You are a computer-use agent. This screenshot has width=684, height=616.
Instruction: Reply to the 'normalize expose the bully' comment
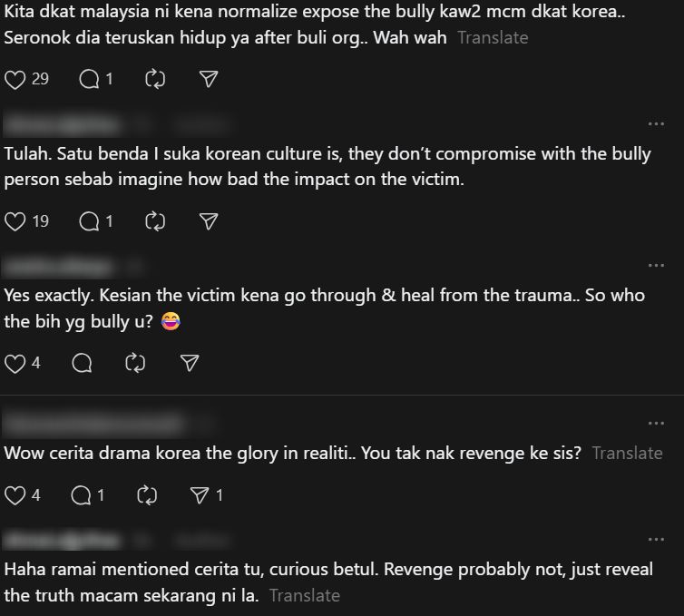coord(90,80)
